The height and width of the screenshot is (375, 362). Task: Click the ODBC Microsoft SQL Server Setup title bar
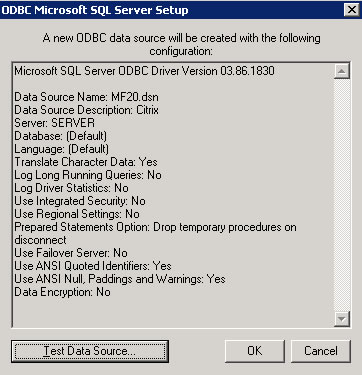tap(172, 10)
